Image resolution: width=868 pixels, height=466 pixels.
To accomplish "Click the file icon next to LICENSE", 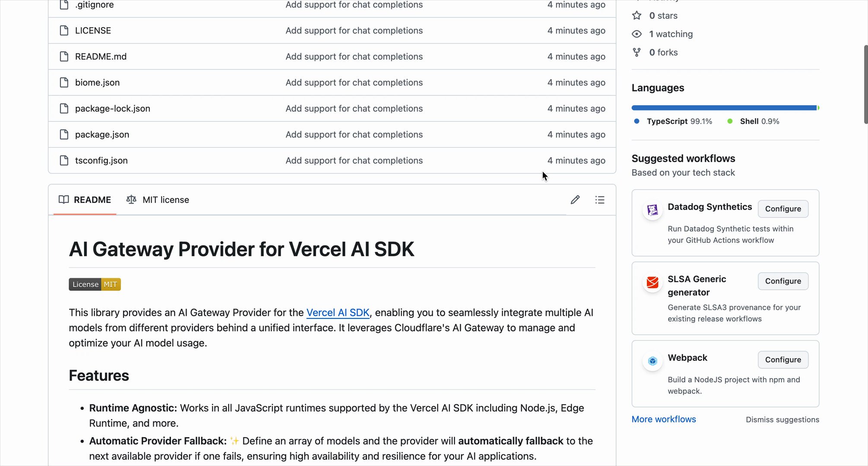I will point(64,31).
